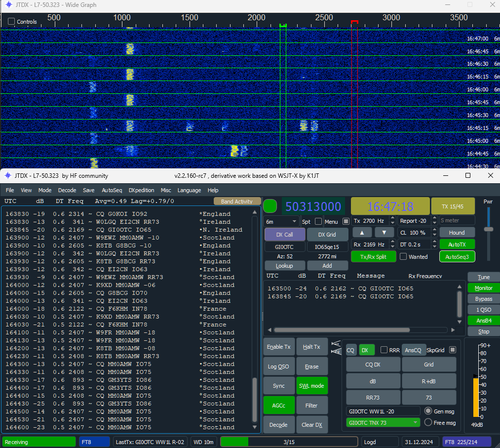Click the LastTx: GI0OTC WW1L R-02 status entry
500x448 pixels.
(x=150, y=442)
